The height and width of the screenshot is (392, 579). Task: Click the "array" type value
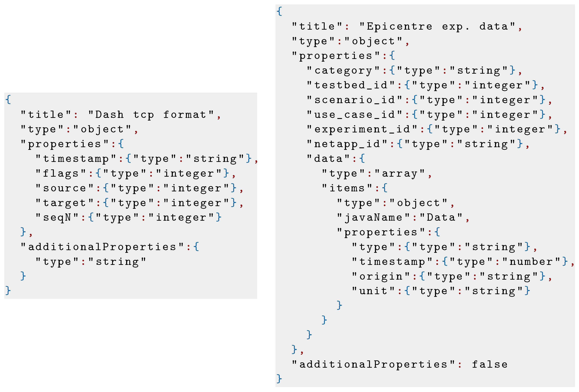[x=400, y=174]
